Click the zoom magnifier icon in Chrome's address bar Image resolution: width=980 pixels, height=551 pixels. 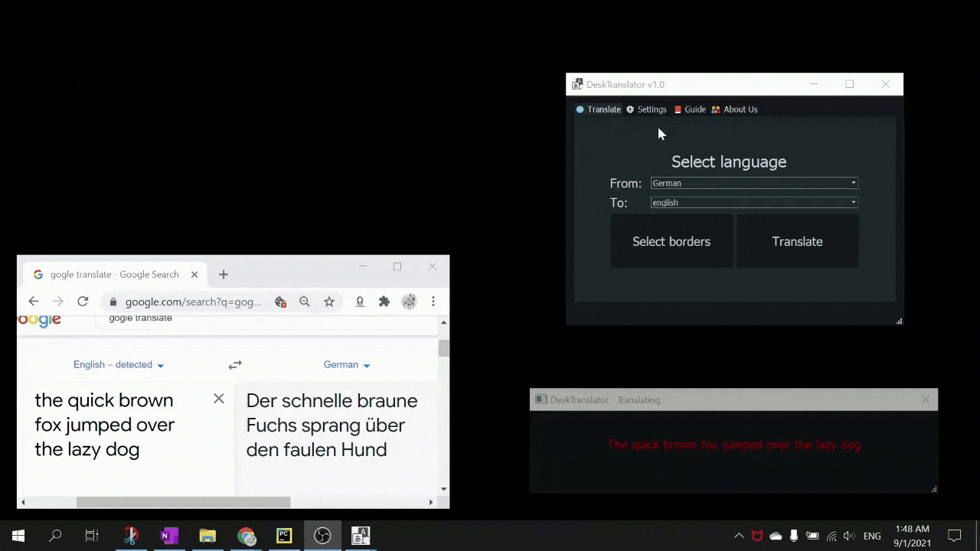coord(305,302)
